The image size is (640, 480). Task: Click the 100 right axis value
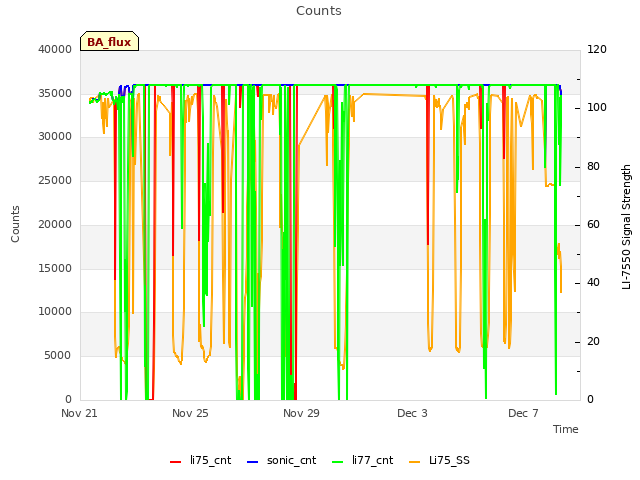tap(597, 107)
